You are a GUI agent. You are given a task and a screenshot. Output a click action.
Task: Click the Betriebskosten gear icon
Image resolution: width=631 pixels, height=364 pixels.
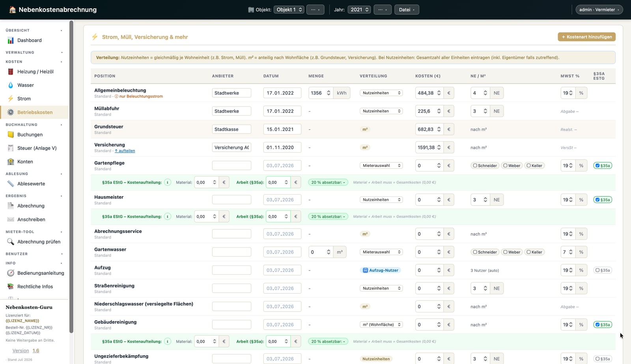coord(11,112)
